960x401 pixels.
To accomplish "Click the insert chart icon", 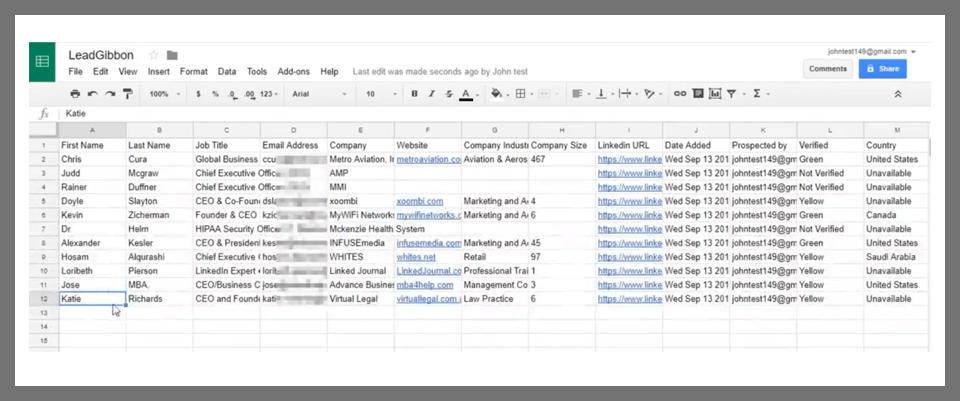I will coord(713,94).
